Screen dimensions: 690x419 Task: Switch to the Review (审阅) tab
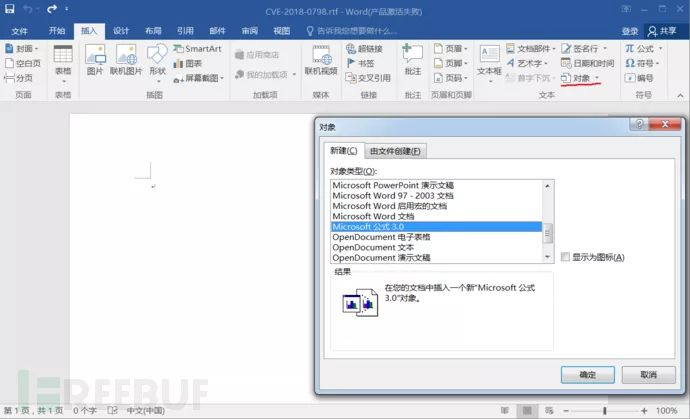250,31
